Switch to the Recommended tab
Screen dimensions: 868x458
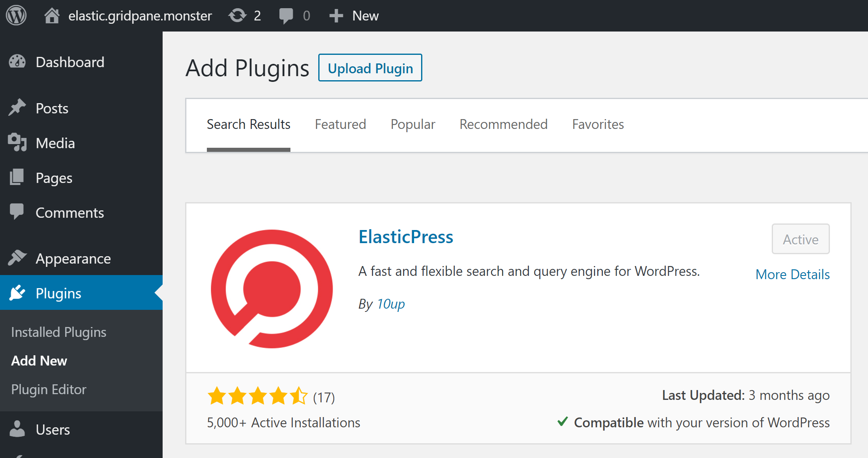[x=503, y=124]
